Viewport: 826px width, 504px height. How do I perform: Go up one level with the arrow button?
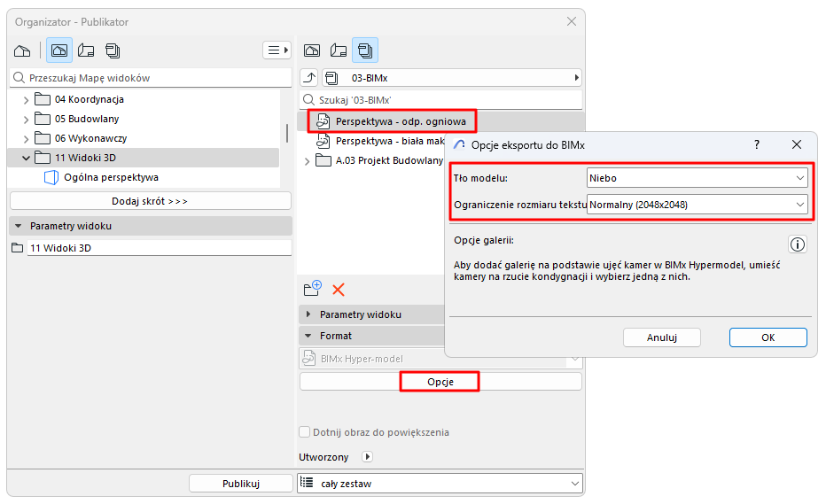tap(309, 78)
